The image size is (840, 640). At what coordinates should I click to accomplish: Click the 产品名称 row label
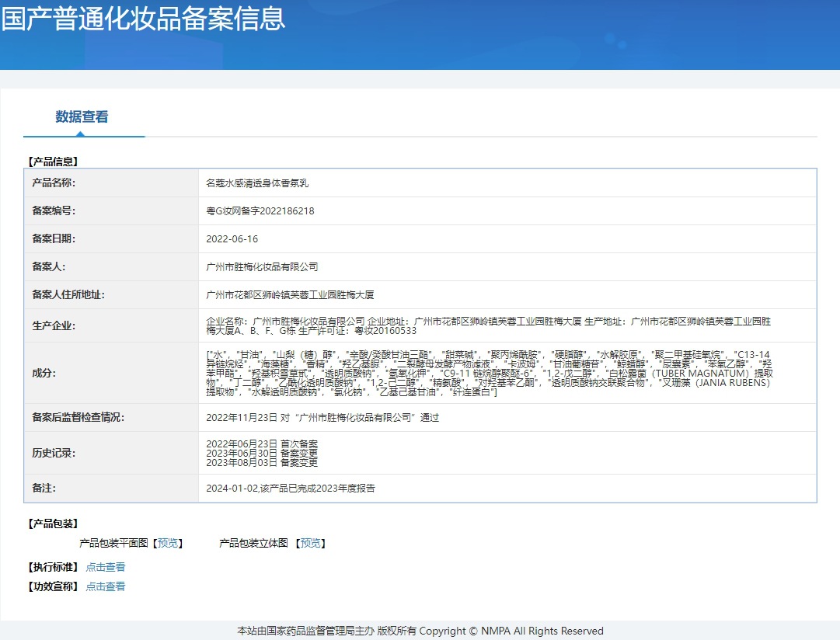point(54,183)
